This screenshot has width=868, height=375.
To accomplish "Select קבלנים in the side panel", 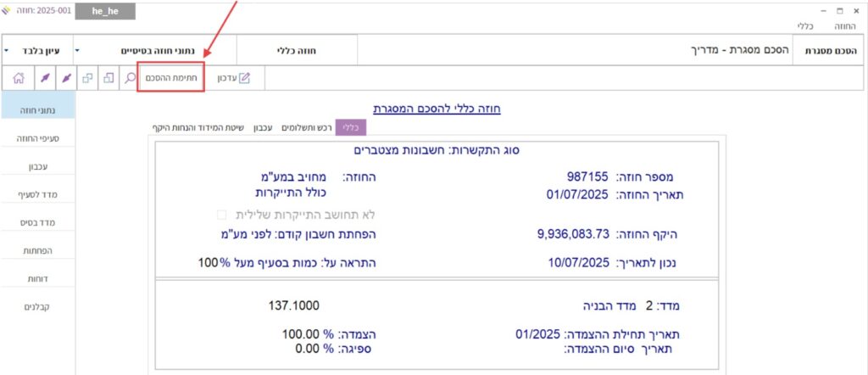I will (37, 306).
